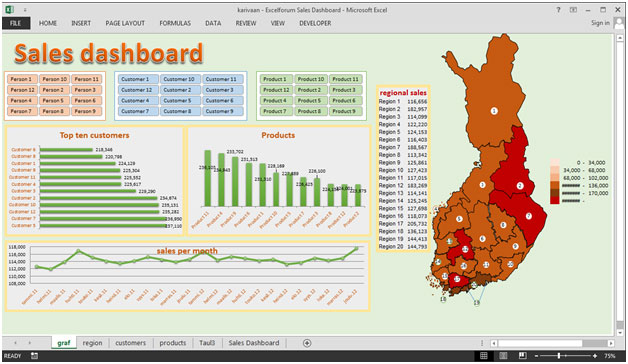Switch to the products sheet tab
The image size is (628, 364).
click(173, 343)
